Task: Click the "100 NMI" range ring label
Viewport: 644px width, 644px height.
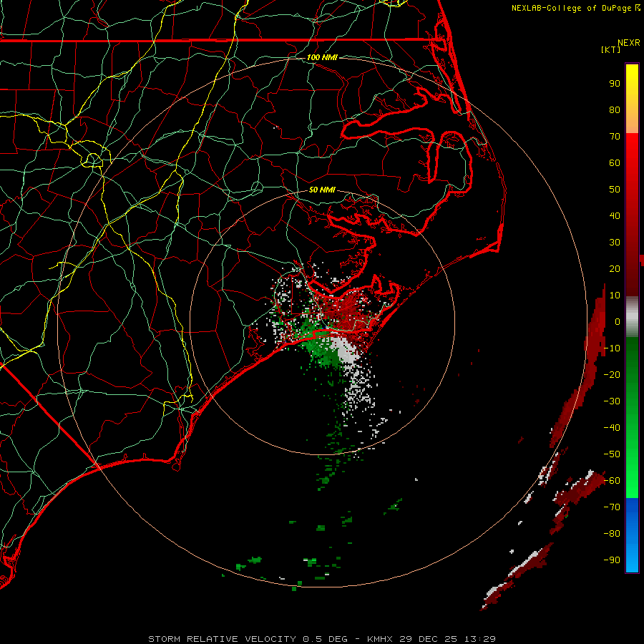Action: pyautogui.click(x=322, y=57)
